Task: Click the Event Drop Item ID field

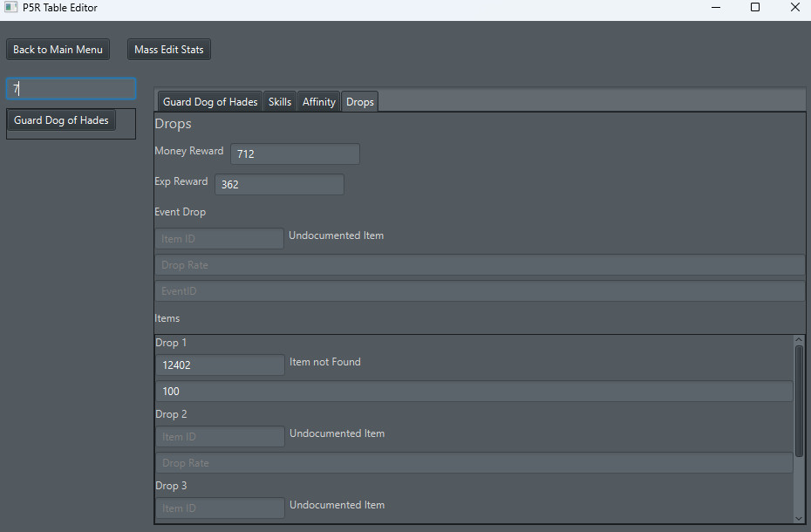Action: [x=219, y=238]
